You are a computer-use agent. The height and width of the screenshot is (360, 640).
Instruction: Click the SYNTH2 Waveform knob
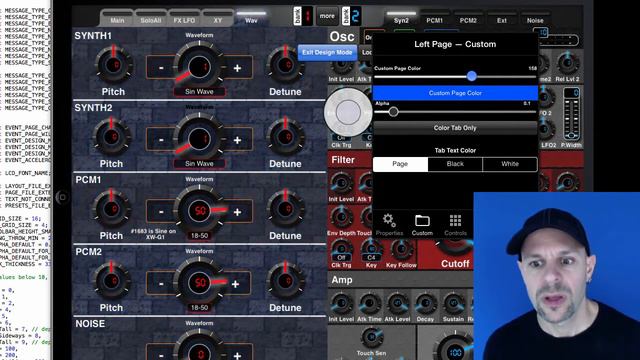199,138
